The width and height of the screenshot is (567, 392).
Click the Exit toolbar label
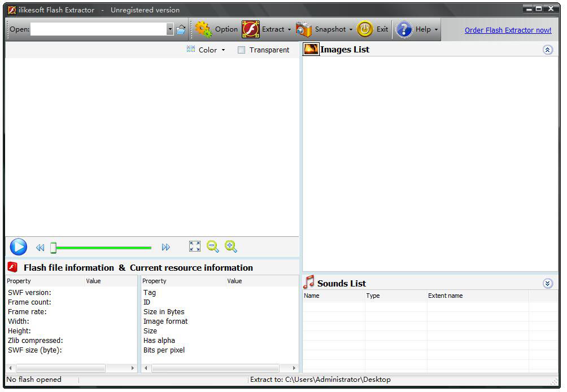coord(382,29)
